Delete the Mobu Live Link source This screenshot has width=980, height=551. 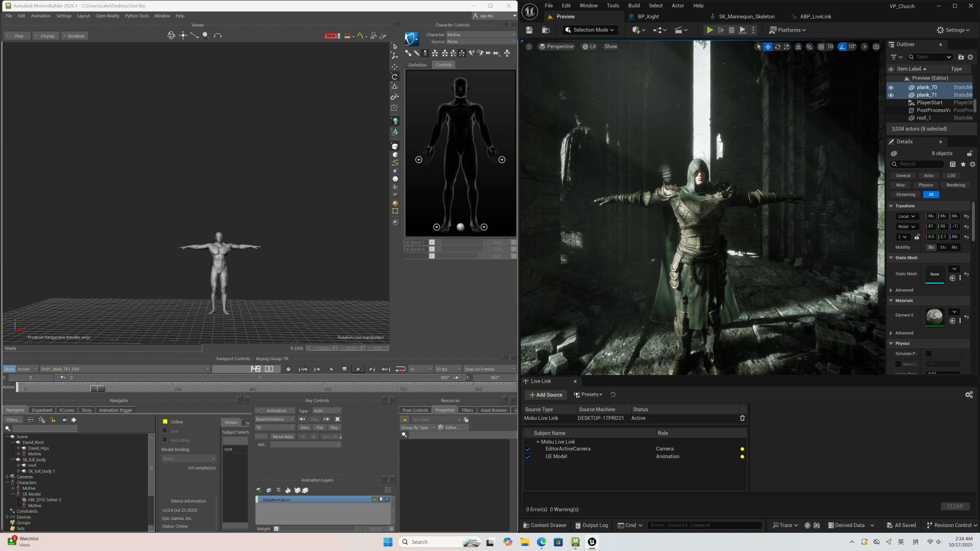pos(742,418)
